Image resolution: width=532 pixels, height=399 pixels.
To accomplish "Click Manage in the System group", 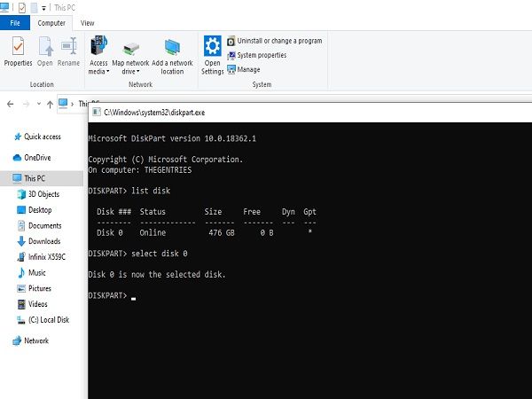I will point(244,69).
